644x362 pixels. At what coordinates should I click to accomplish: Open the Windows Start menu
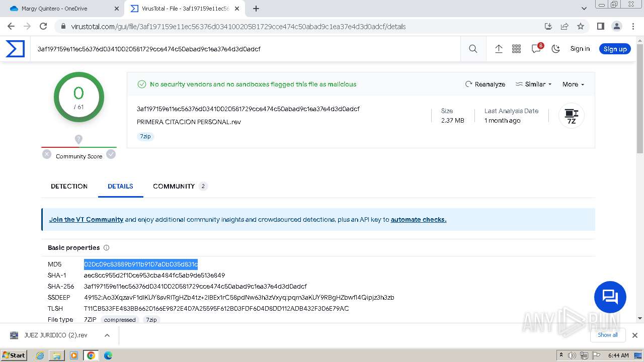click(x=14, y=355)
